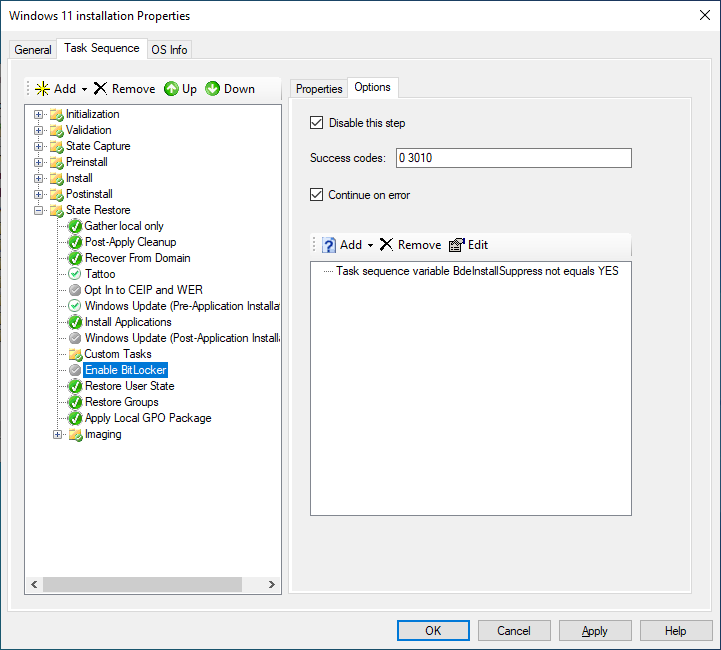Click the tree's horizontal scrollbar thumb
Screen dimensions: 721x650
pos(143,584)
